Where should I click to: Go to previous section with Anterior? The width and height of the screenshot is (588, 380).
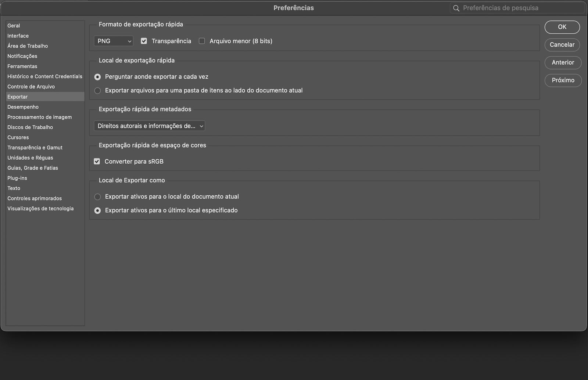click(563, 63)
